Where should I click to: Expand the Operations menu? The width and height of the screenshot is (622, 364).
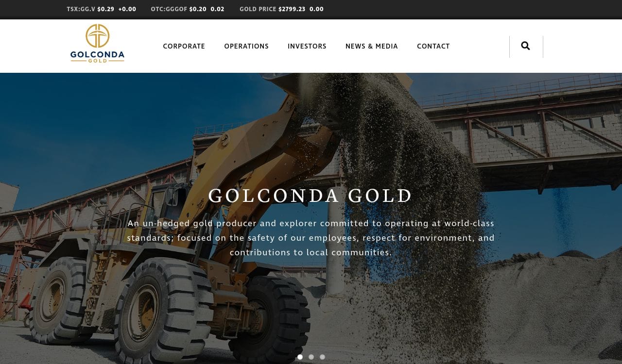[x=246, y=47]
